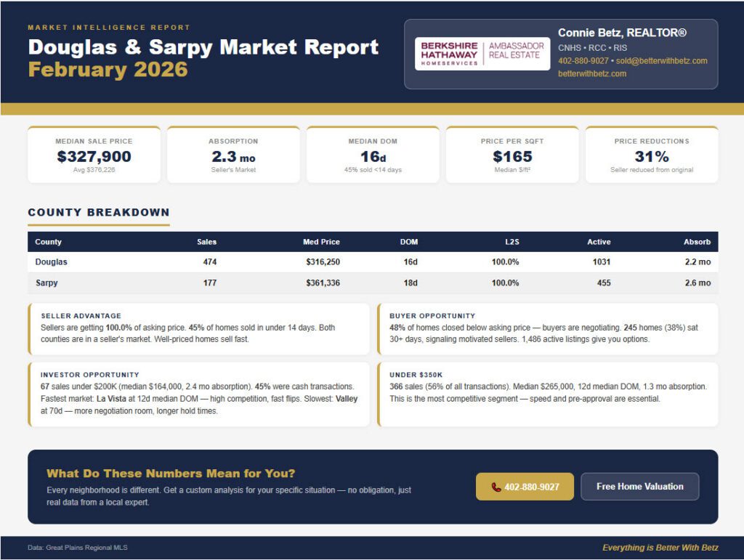Call 402-880-9027 via the gold phone button
The image size is (744, 560).
point(525,487)
